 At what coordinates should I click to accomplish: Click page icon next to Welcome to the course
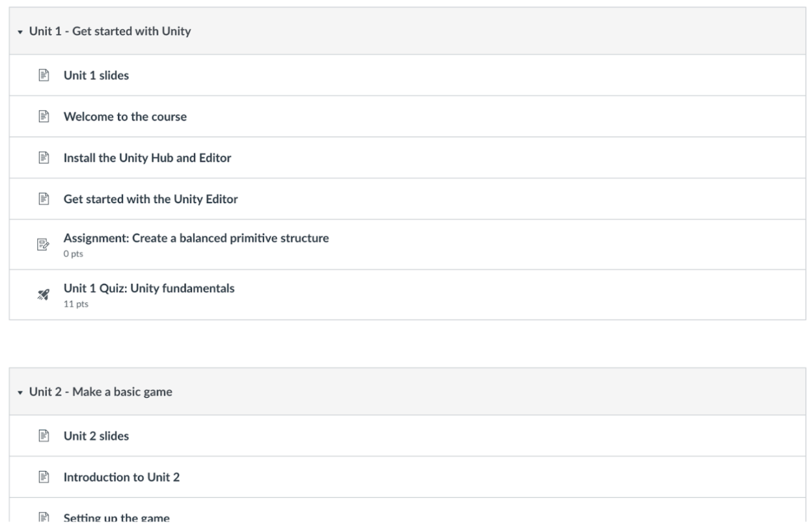[44, 116]
